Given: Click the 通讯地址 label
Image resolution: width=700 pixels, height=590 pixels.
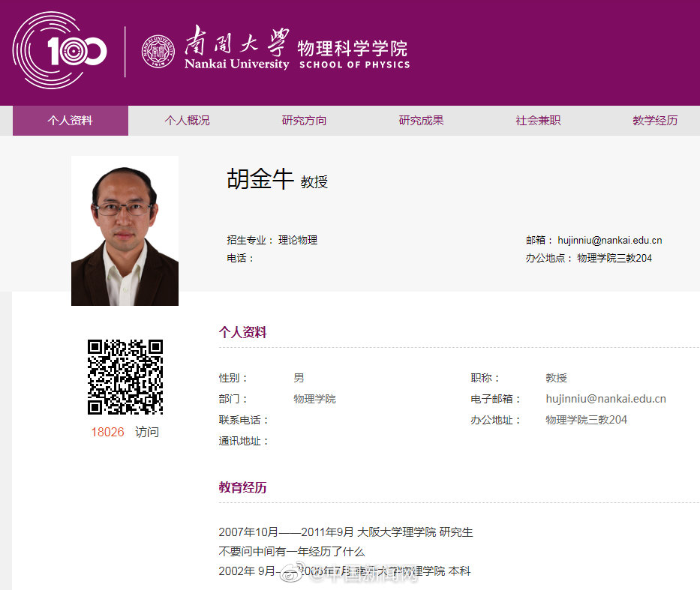Looking at the screenshot, I should [243, 442].
